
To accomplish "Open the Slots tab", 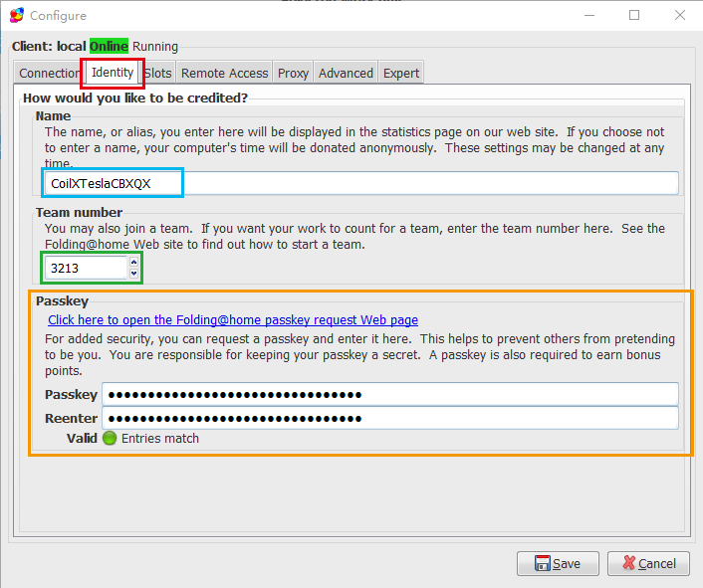I will coord(157,73).
